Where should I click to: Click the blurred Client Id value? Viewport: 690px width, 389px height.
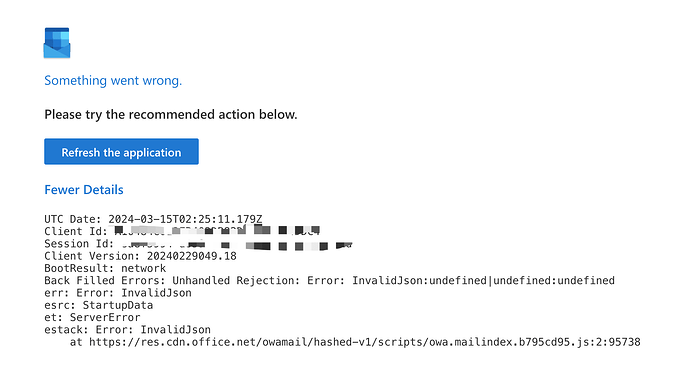point(217,230)
